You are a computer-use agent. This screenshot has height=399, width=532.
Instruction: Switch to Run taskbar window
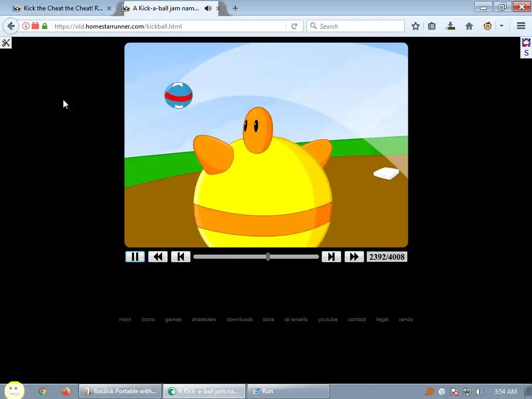tap(288, 391)
